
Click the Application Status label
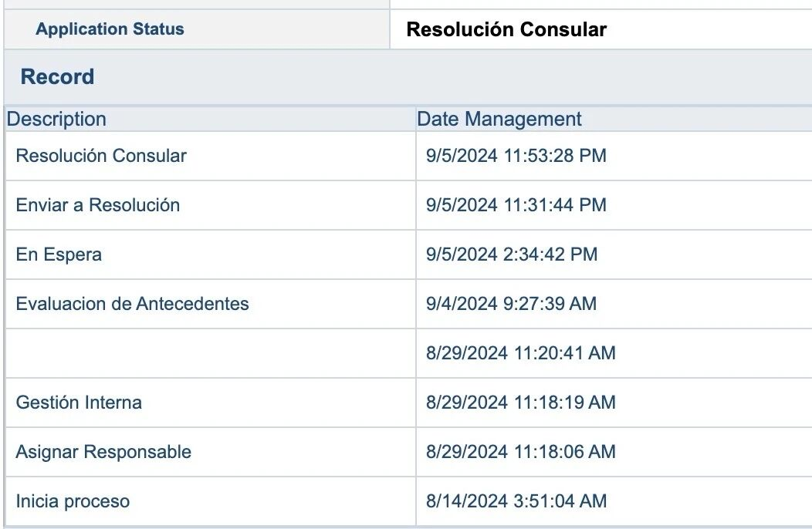click(110, 29)
